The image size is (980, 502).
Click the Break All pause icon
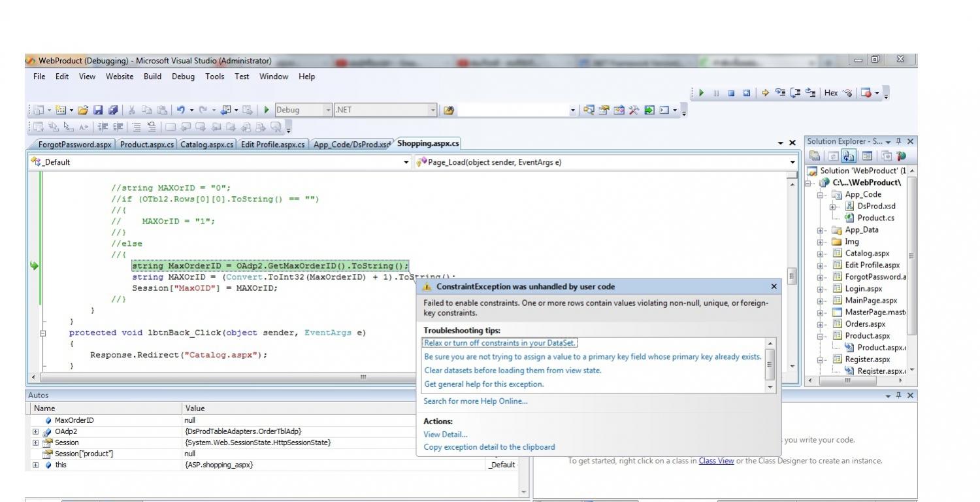716,93
